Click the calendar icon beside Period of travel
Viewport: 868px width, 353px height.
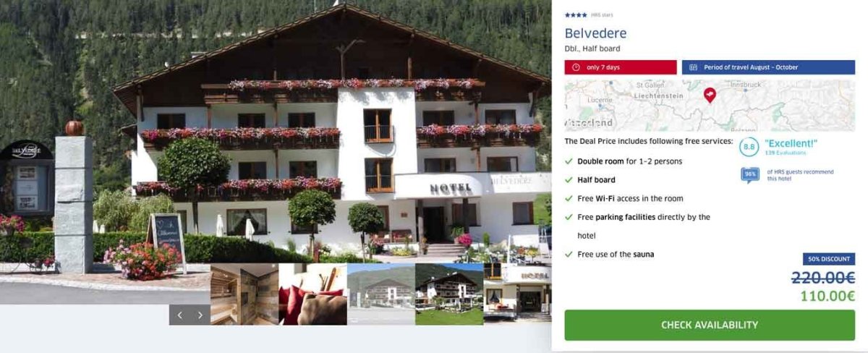coord(694,67)
